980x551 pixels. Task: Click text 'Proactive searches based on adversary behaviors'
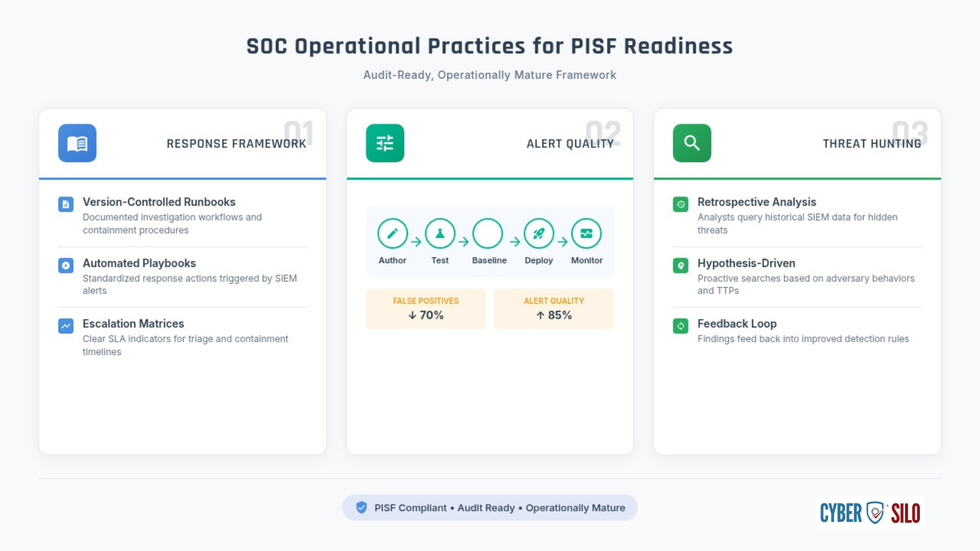[806, 278]
